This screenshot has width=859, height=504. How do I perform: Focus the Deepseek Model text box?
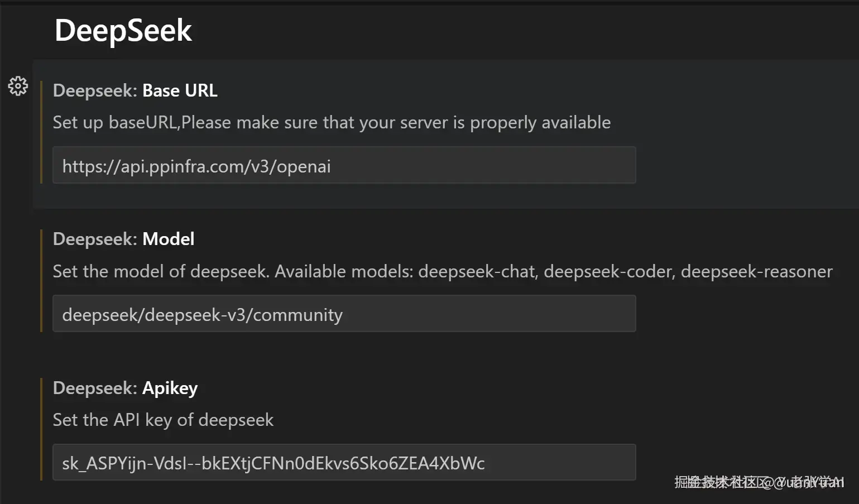344,314
